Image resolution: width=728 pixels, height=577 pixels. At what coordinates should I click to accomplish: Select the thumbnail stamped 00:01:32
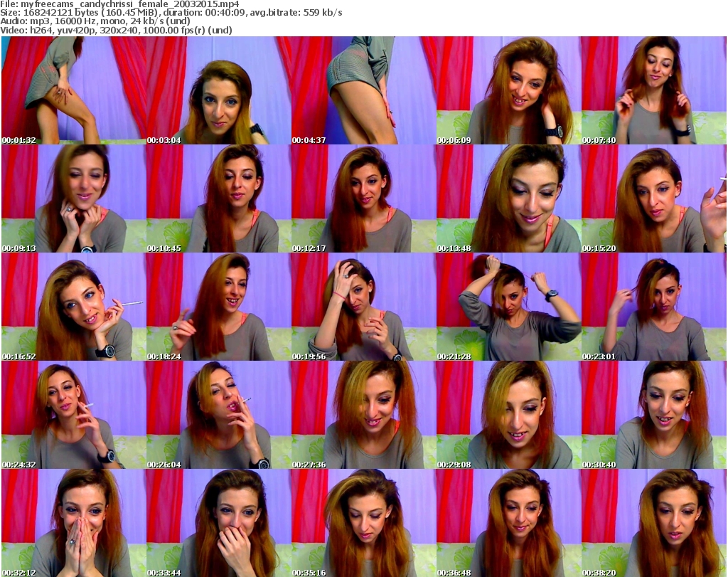(74, 90)
